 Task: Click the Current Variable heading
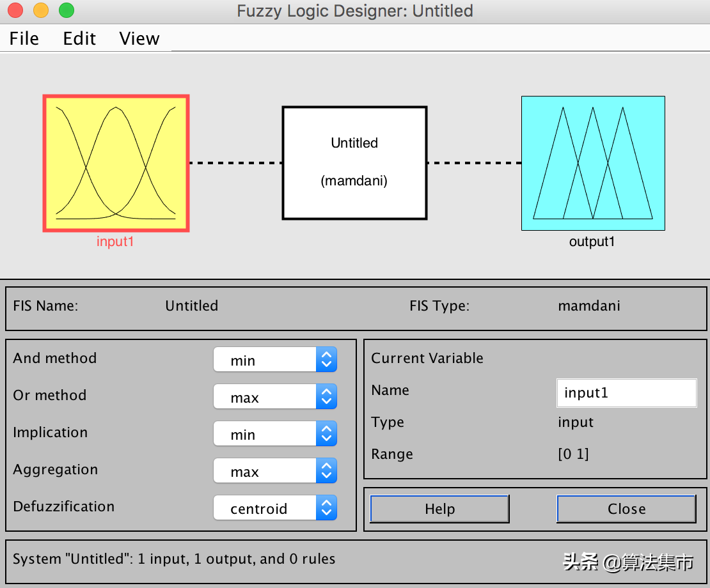pyautogui.click(x=427, y=358)
